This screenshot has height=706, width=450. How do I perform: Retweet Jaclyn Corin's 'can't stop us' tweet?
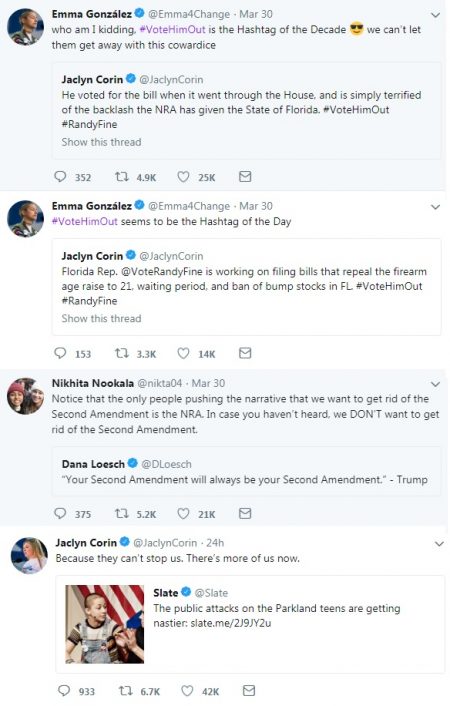pos(125,690)
